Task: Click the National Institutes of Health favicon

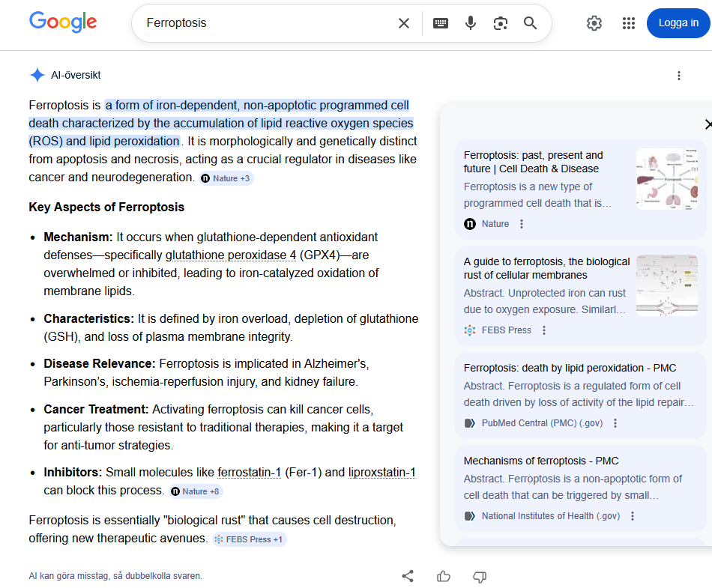Action: tap(470, 516)
